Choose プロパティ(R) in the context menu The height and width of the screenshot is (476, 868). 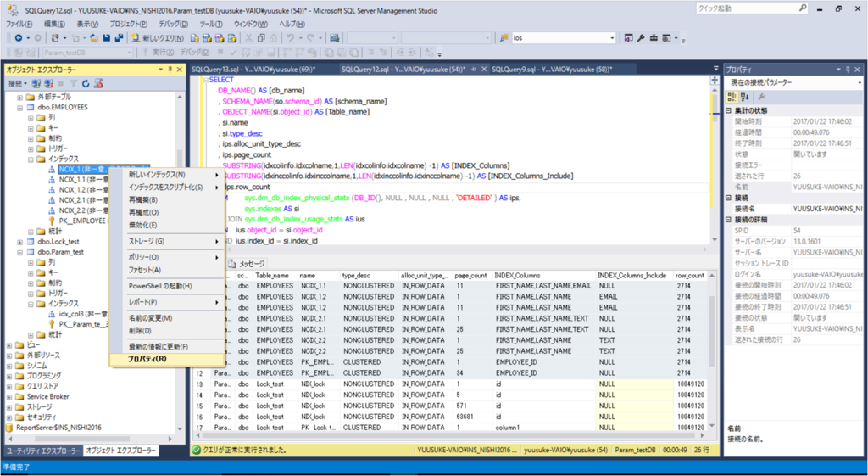167,359
